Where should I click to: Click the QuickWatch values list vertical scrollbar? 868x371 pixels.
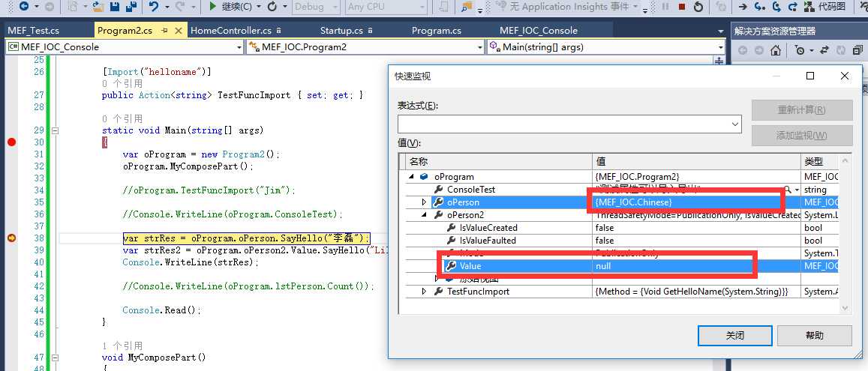845,235
